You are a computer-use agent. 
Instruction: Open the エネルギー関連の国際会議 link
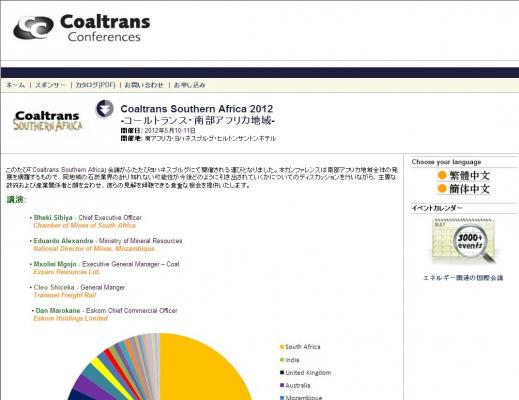pyautogui.click(x=463, y=278)
